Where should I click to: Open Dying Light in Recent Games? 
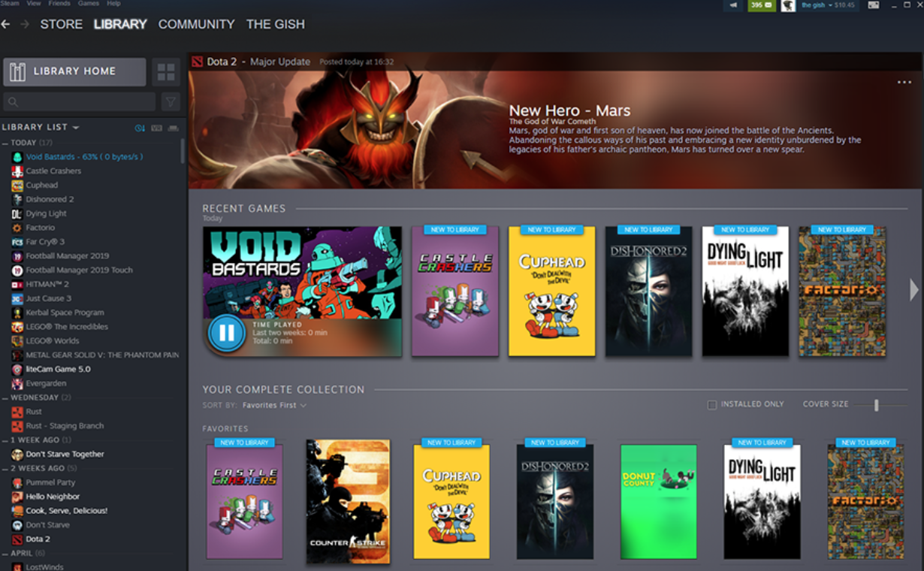click(746, 291)
